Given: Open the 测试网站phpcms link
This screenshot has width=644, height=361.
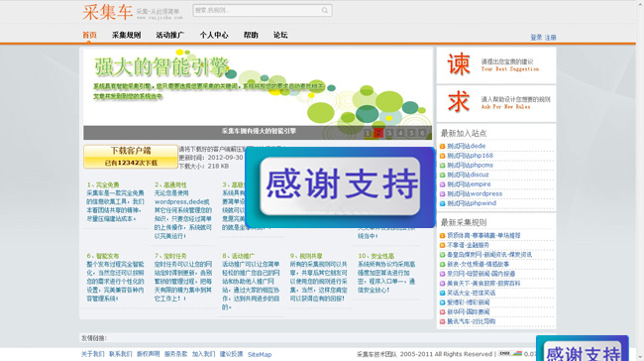Looking at the screenshot, I should click(x=470, y=165).
